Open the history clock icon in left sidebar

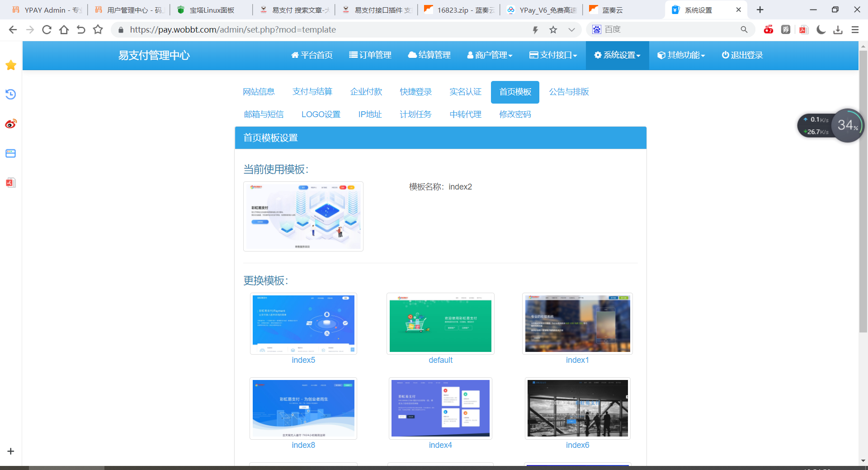pyautogui.click(x=11, y=95)
